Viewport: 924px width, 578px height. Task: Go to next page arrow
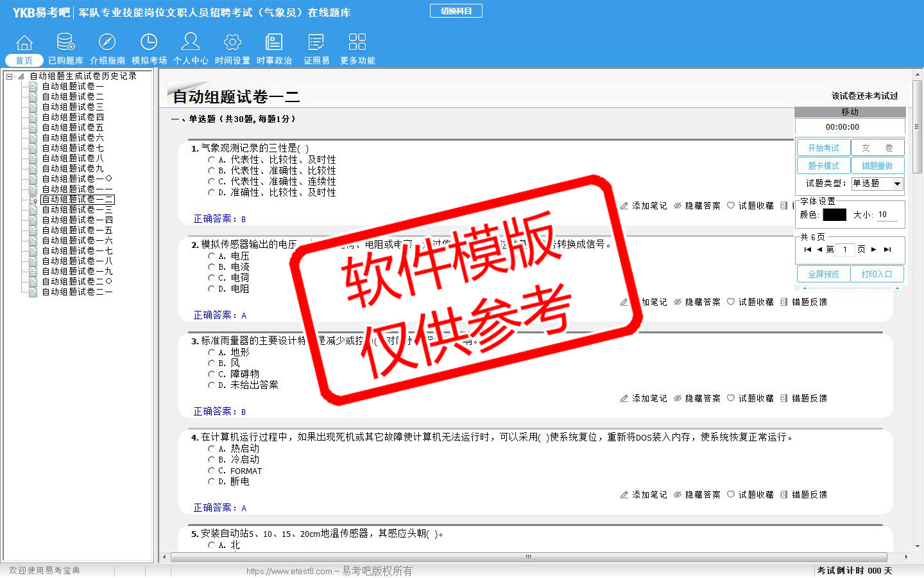(874, 249)
